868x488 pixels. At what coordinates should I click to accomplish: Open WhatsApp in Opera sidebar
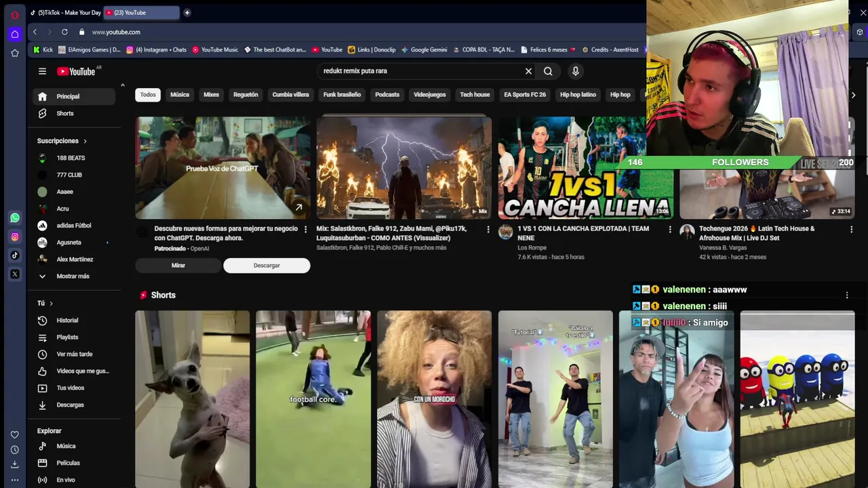click(15, 218)
